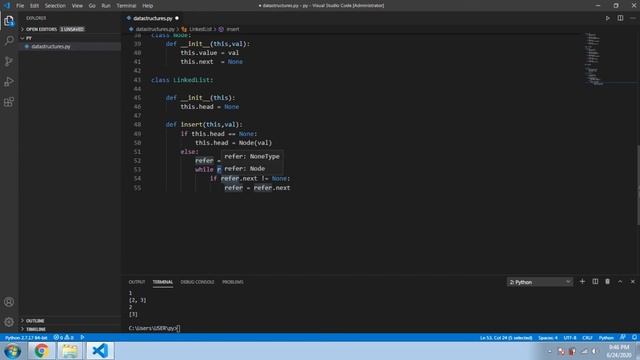Open the Go menu

click(x=92, y=6)
